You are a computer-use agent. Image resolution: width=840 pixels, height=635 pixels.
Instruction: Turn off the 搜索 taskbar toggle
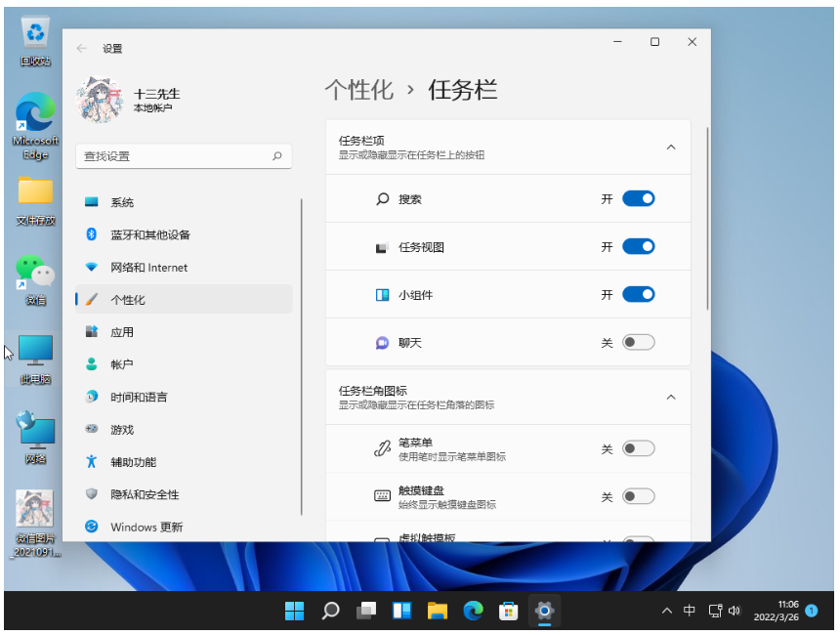coord(638,199)
